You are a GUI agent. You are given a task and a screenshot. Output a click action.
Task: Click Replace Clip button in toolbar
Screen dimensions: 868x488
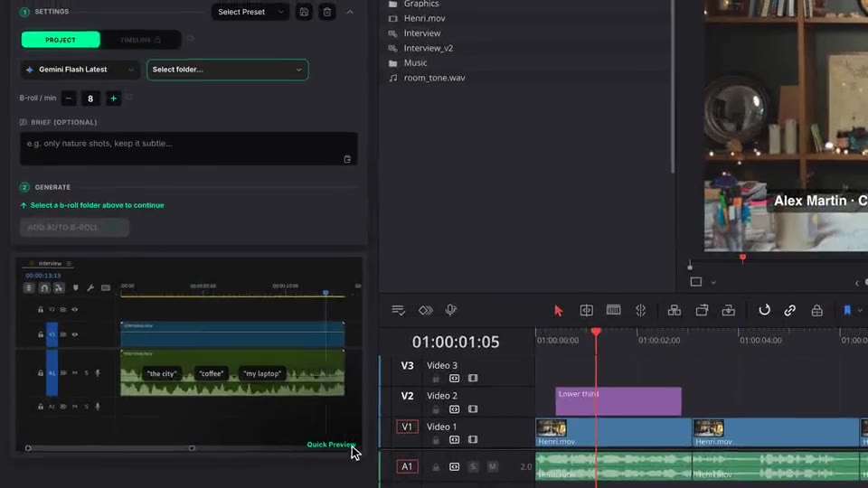pos(729,310)
